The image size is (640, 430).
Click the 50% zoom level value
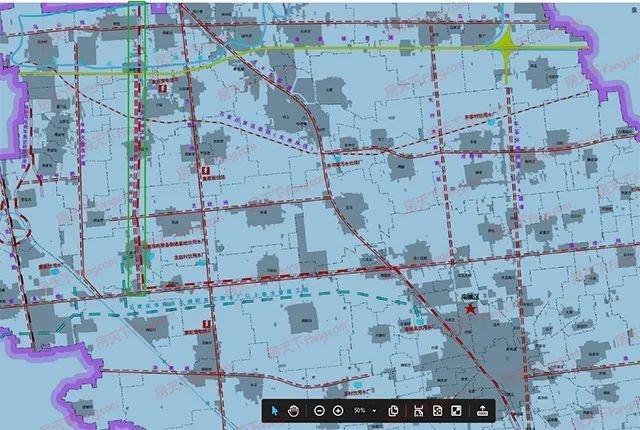click(359, 411)
